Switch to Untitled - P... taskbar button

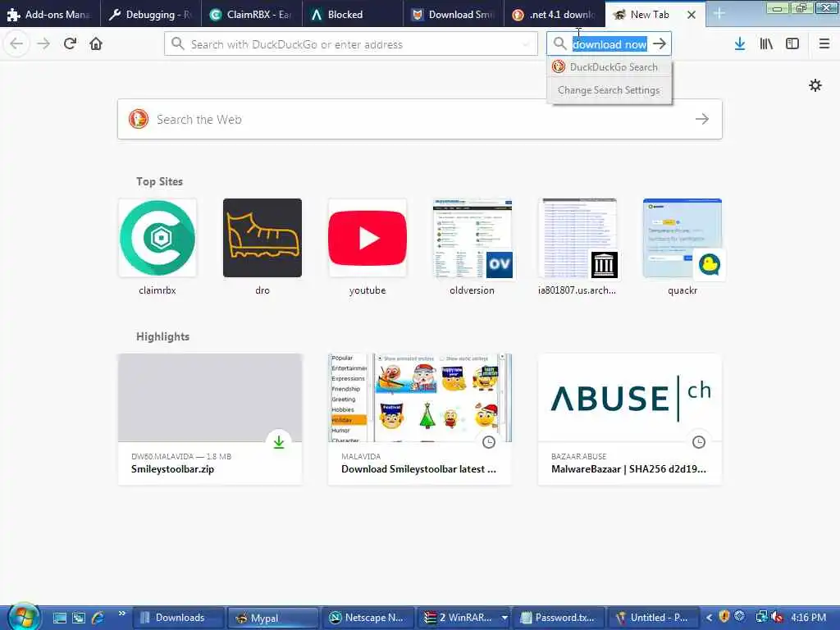tap(654, 618)
